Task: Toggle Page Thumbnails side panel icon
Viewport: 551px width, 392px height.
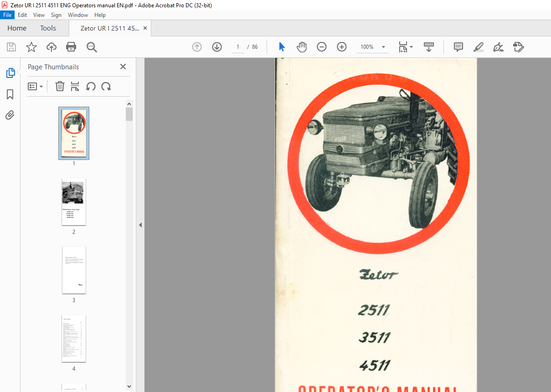Action: [10, 72]
